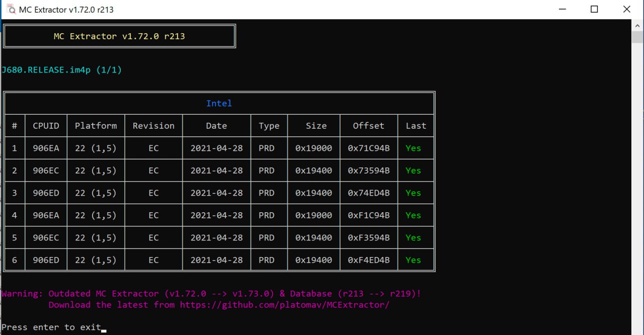644x335 pixels.
Task: Click size 0x19000 in row 4
Action: (x=313, y=215)
